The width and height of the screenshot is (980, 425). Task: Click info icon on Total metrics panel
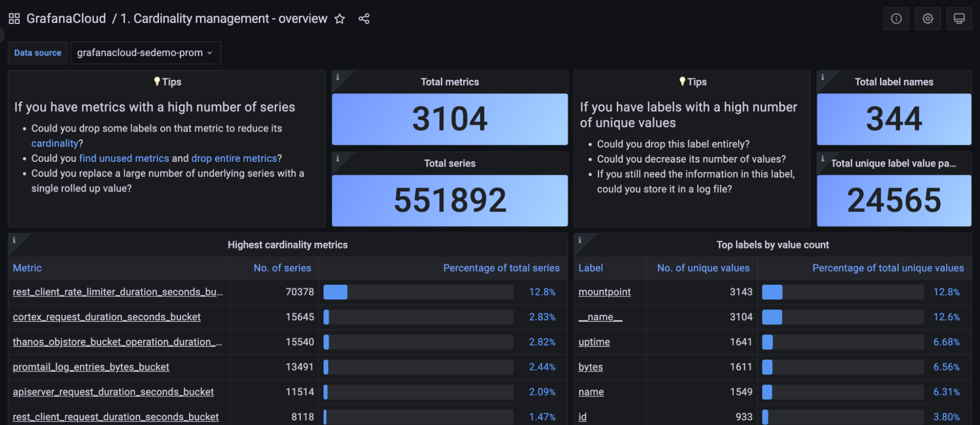tap(337, 77)
